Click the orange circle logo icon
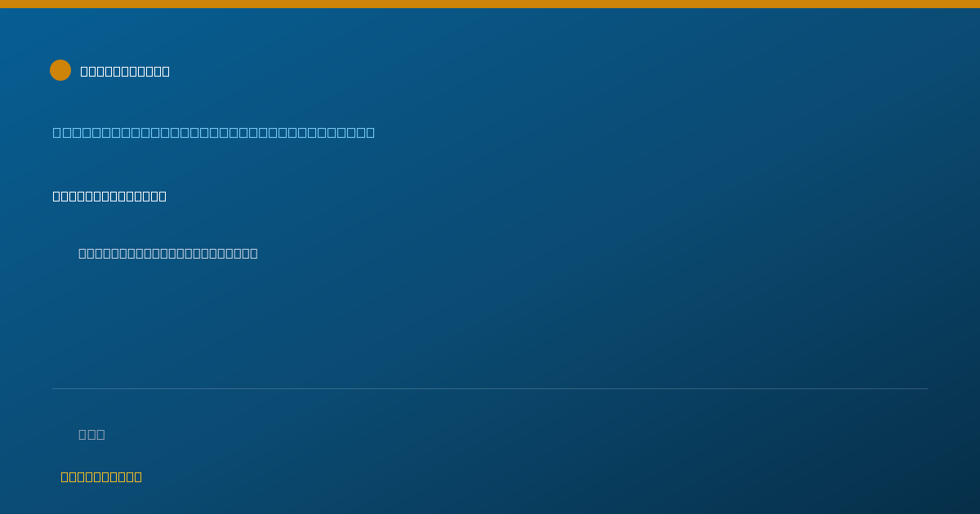This screenshot has width=980, height=514. coord(60,70)
